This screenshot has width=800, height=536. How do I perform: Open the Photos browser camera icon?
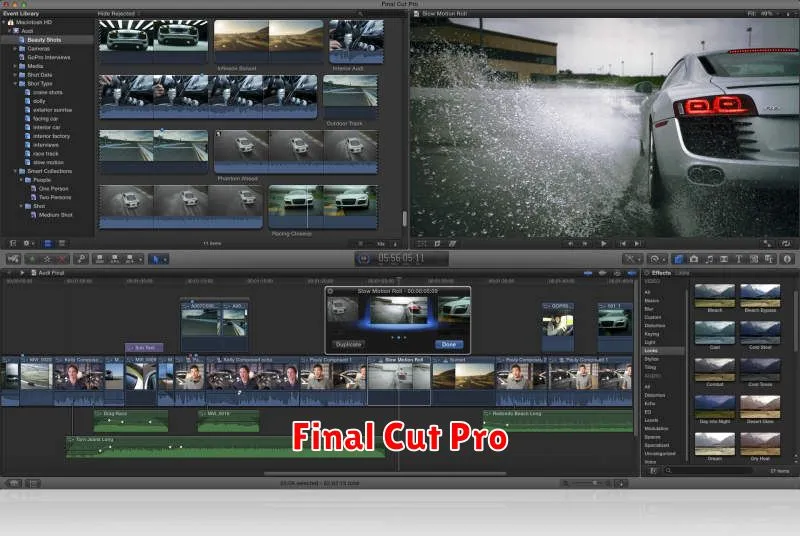click(694, 259)
